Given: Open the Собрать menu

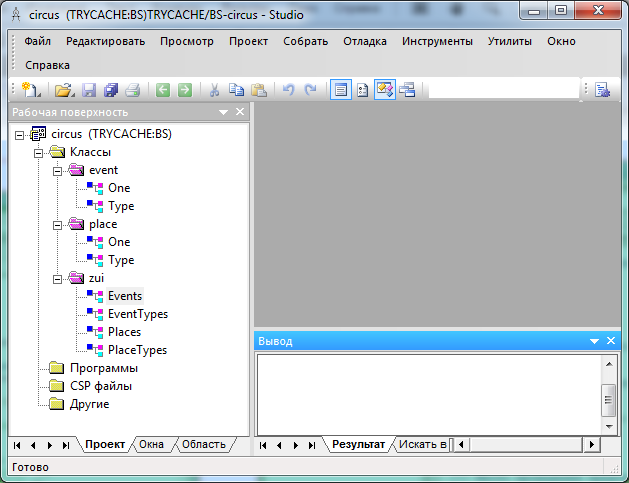Looking at the screenshot, I should pyautogui.click(x=305, y=41).
